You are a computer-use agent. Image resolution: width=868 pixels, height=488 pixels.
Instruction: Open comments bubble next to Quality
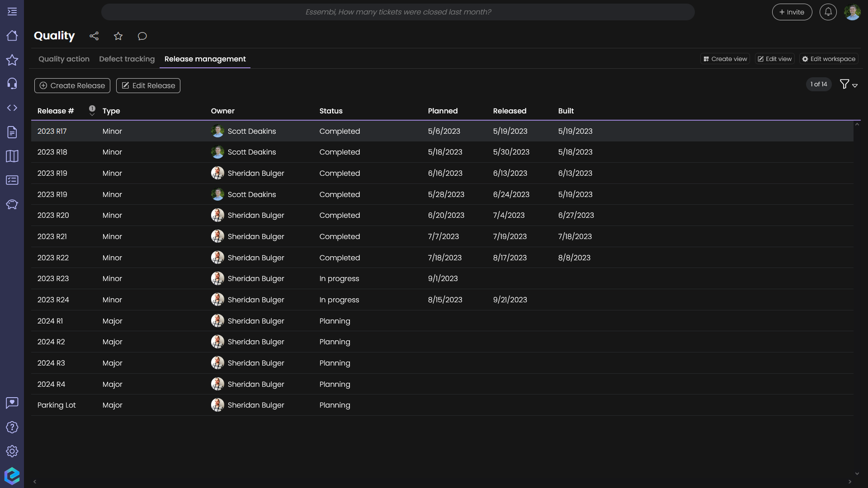coord(142,36)
